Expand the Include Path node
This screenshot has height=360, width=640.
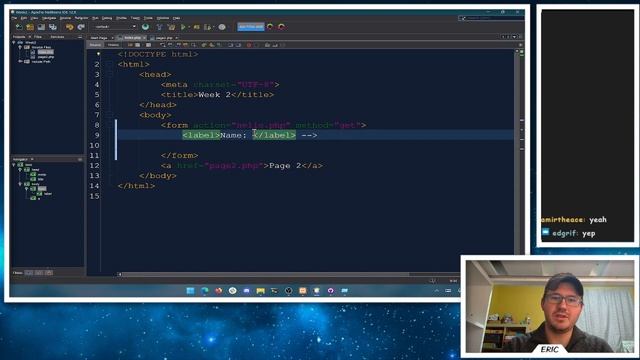click(20, 61)
